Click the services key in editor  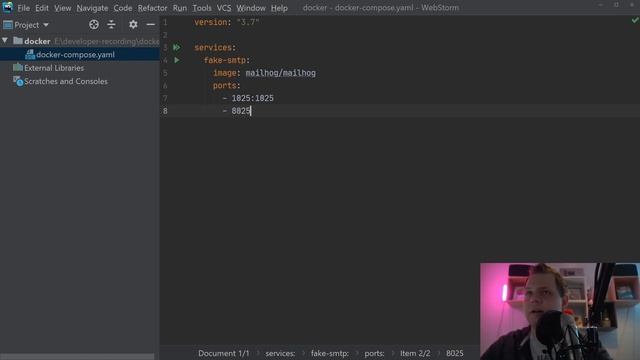213,48
